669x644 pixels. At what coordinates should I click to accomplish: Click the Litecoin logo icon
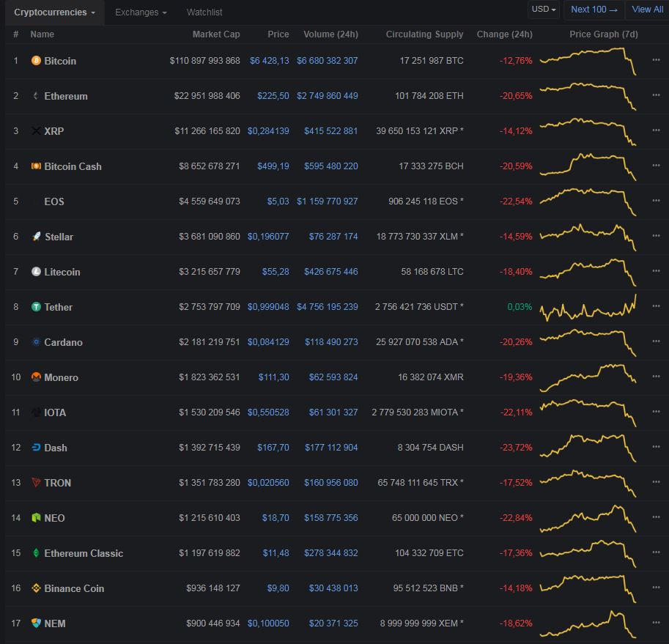click(36, 272)
